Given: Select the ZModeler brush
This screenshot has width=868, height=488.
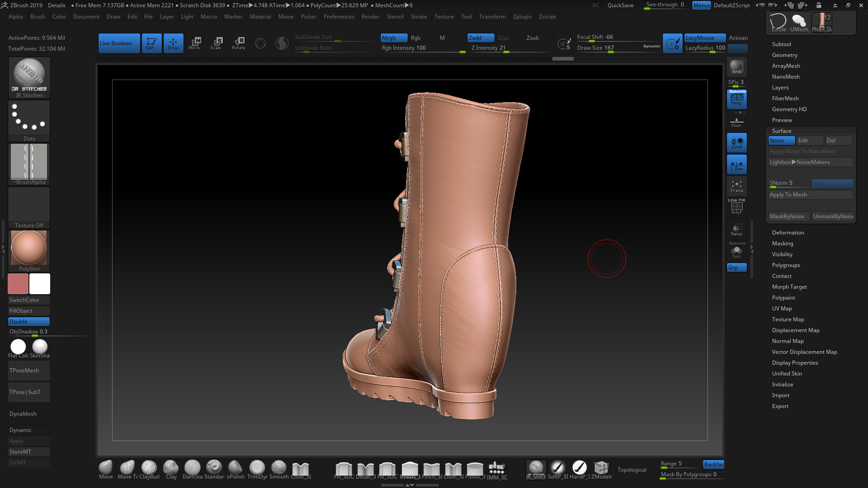Looking at the screenshot, I should (601, 469).
